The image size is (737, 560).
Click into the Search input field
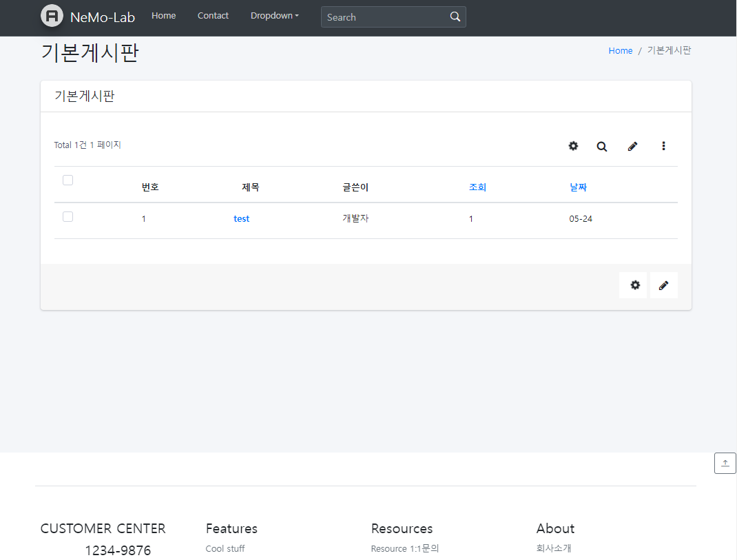(x=384, y=17)
